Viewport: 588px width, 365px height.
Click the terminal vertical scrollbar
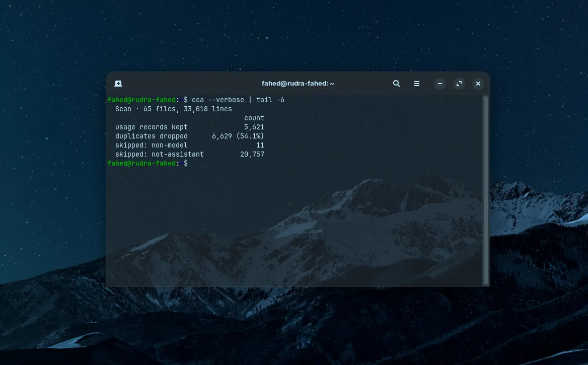pos(486,190)
